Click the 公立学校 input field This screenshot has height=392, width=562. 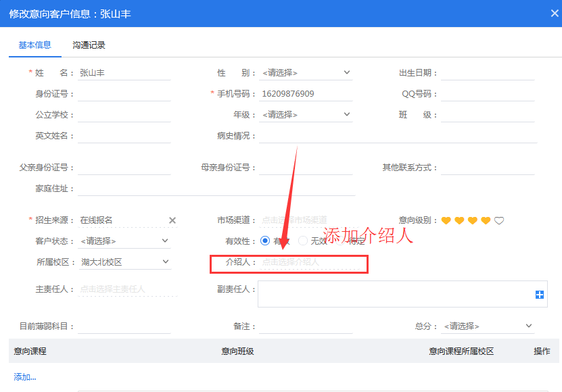pyautogui.click(x=124, y=115)
